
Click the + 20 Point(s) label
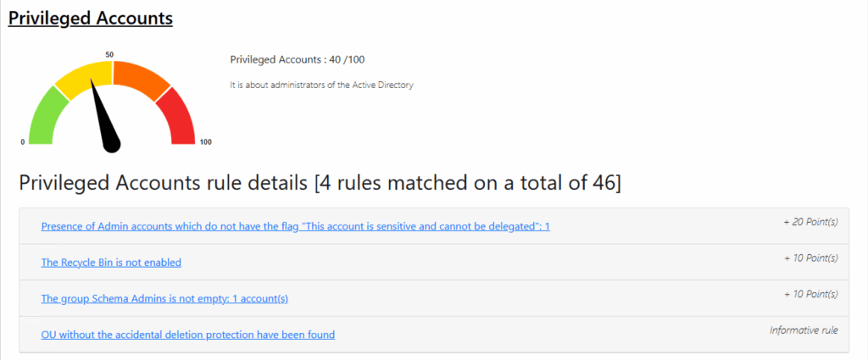tap(810, 222)
